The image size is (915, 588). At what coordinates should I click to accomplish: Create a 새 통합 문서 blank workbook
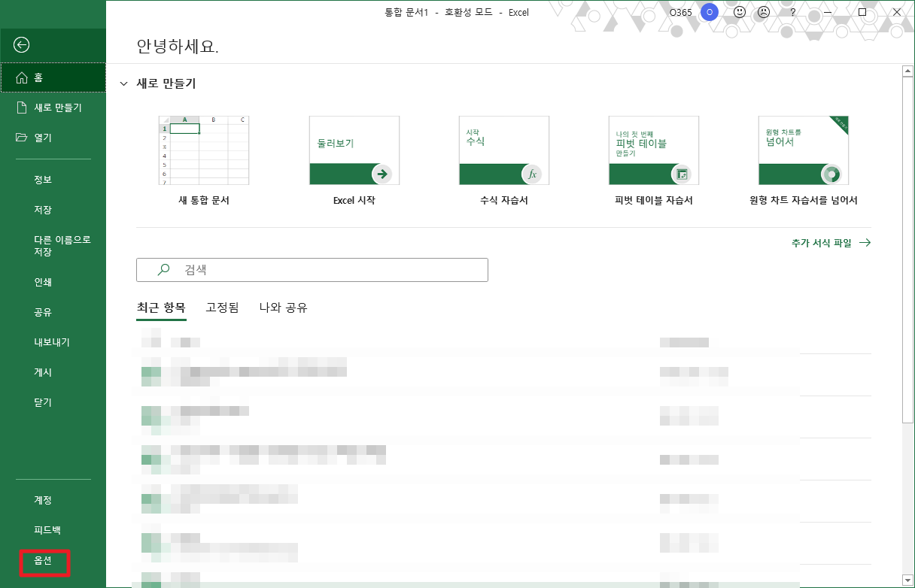(203, 150)
